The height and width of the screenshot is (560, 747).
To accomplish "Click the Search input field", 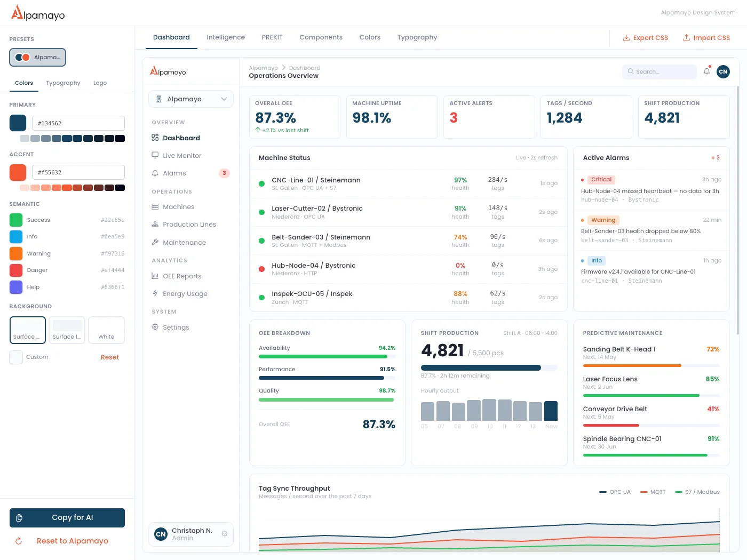I will click(x=659, y=71).
